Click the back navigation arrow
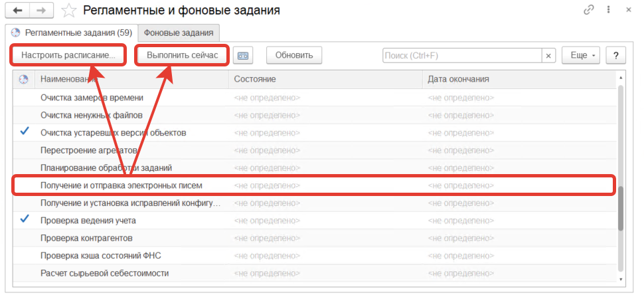The image size is (644, 299). [x=17, y=11]
